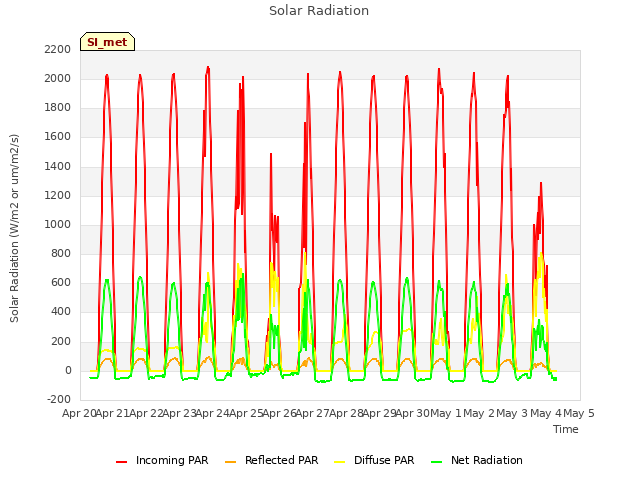
Task: Click the 1600 y-axis tick label
Action: tap(58, 137)
